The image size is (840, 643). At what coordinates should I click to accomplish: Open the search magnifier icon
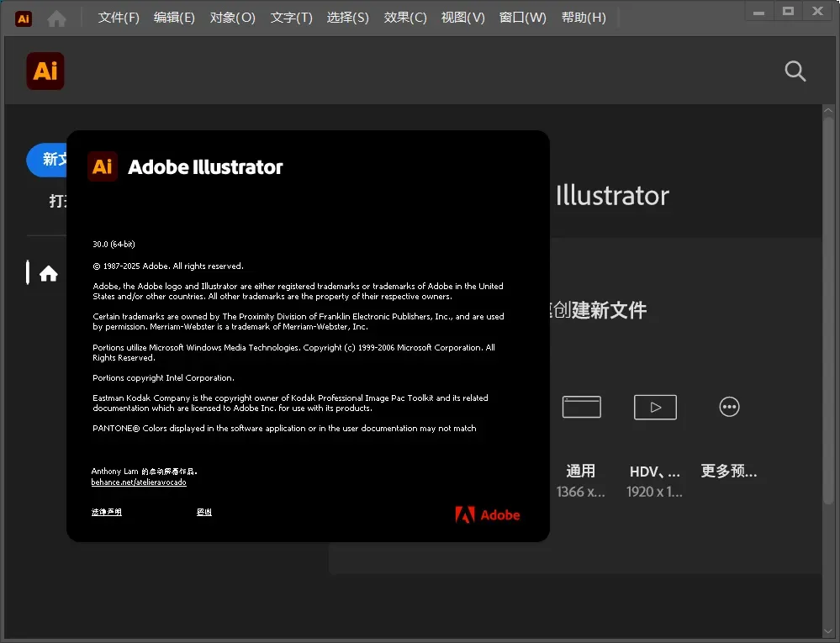coord(795,71)
